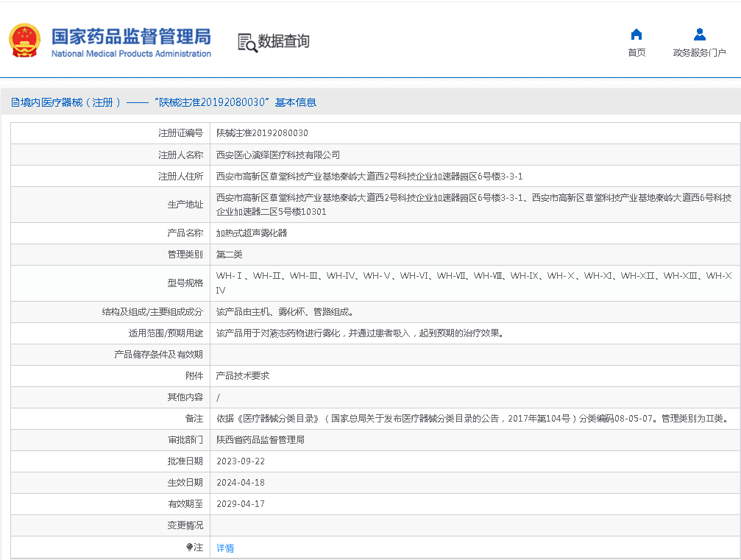Viewport: 741px width, 560px height.
Task: Go to 政务服务门户 text label
Action: 699,52
